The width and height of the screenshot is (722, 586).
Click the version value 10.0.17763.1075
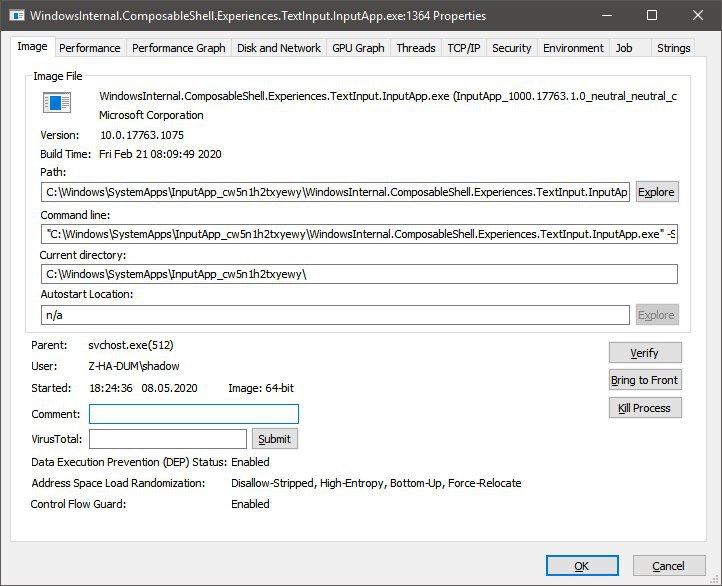[x=142, y=135]
